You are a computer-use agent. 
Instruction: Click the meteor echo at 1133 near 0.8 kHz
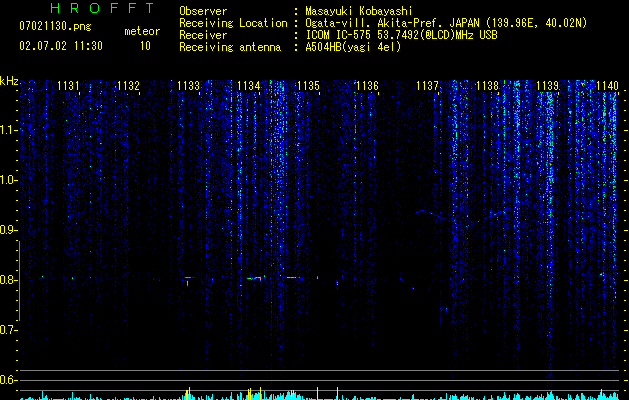[189, 280]
